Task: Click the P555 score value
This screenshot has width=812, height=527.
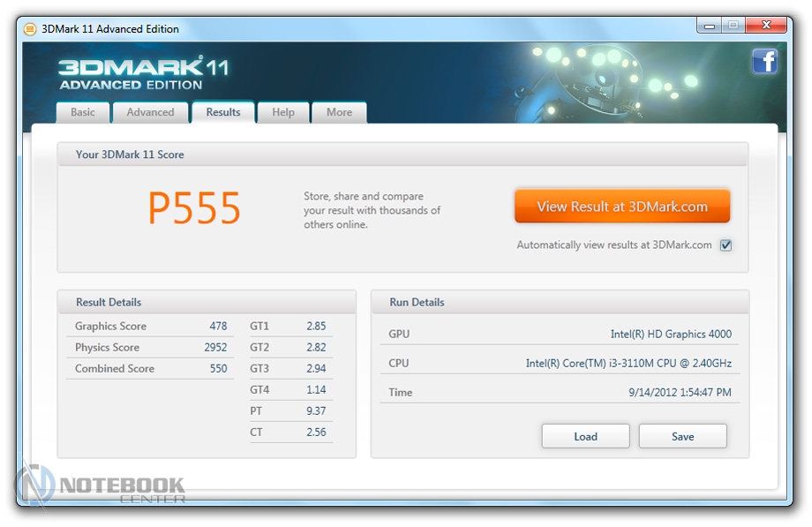Action: coord(194,209)
